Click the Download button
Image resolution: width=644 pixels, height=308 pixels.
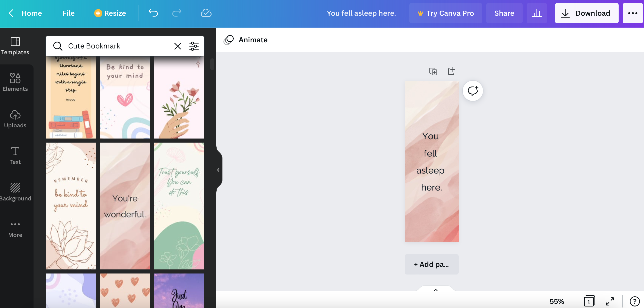[x=587, y=13]
